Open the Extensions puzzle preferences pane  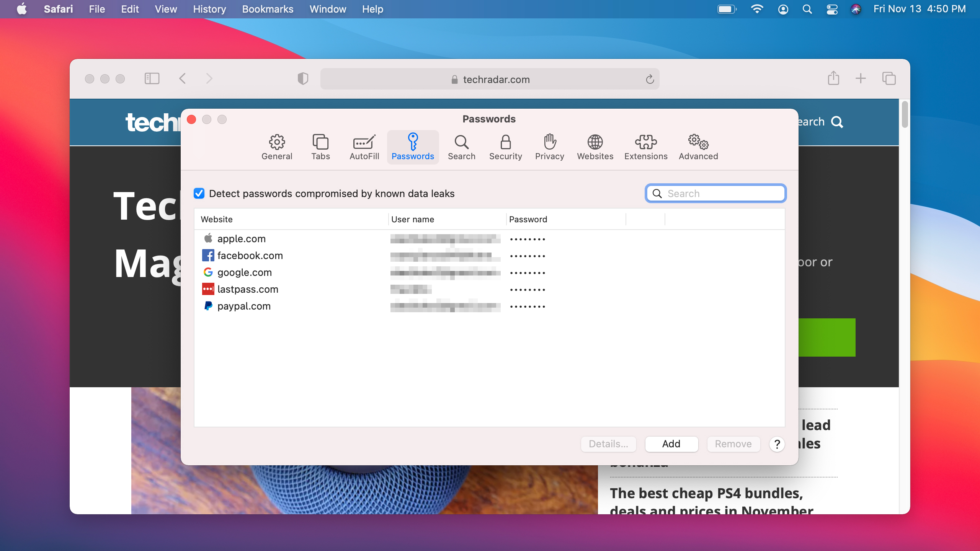[x=646, y=147]
